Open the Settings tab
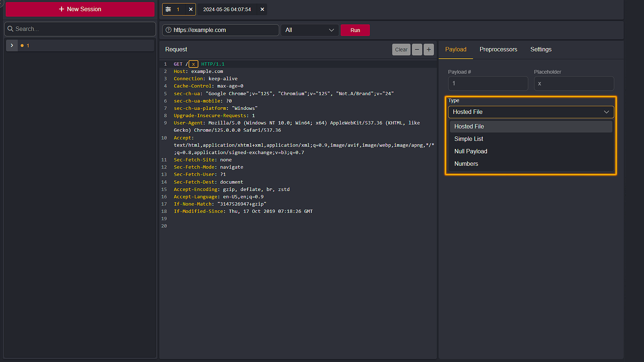This screenshot has height=362, width=644. point(541,49)
